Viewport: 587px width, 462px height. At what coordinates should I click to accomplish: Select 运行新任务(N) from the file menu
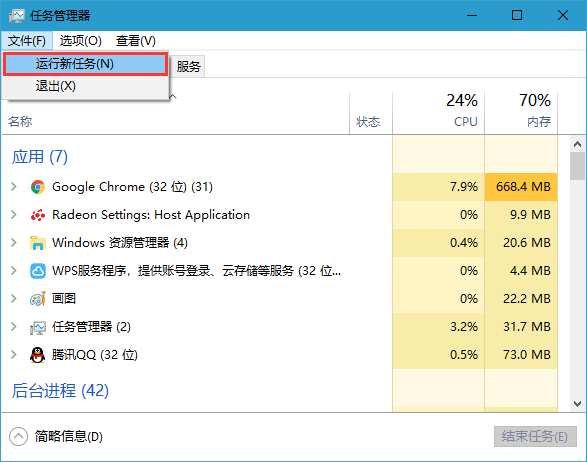pos(85,64)
